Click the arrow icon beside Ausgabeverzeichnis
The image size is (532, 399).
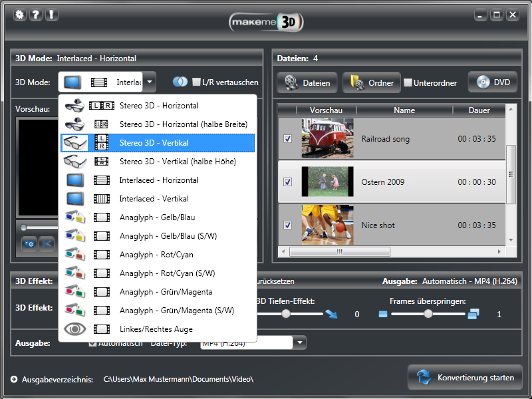[14, 379]
